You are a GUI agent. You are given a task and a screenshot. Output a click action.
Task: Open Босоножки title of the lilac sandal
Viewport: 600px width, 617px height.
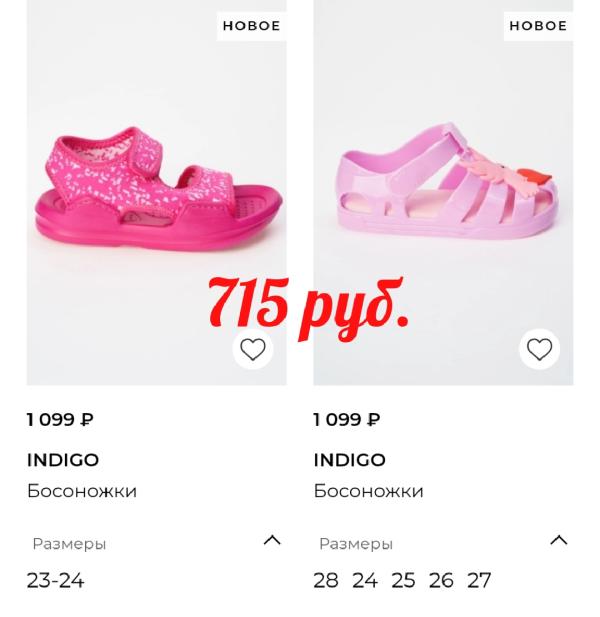pos(368,491)
